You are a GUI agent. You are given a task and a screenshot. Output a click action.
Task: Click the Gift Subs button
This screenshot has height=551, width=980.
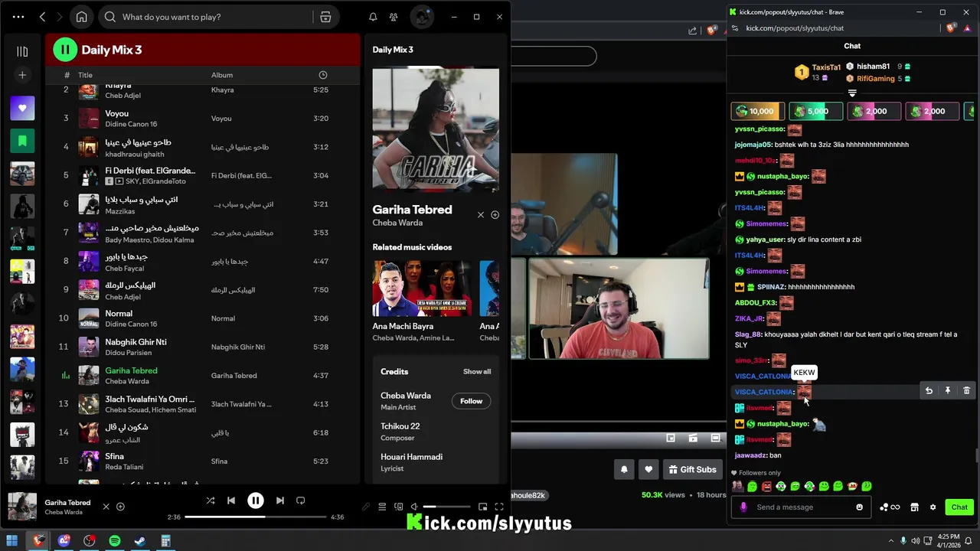point(692,469)
